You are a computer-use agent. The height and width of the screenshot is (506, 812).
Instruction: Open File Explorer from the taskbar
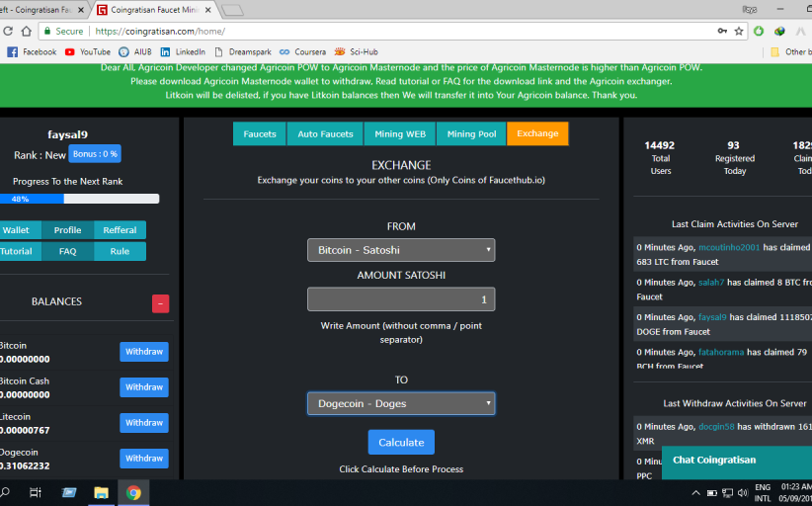[x=101, y=492]
